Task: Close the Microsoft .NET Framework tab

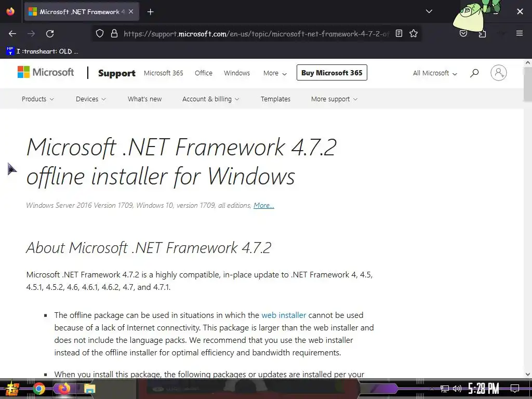Action: click(x=131, y=11)
